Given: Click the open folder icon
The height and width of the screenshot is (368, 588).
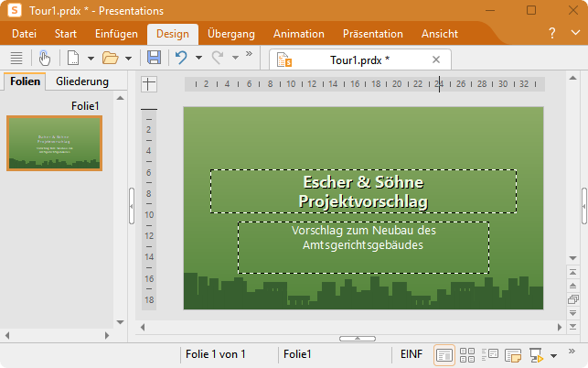Looking at the screenshot, I should point(110,58).
